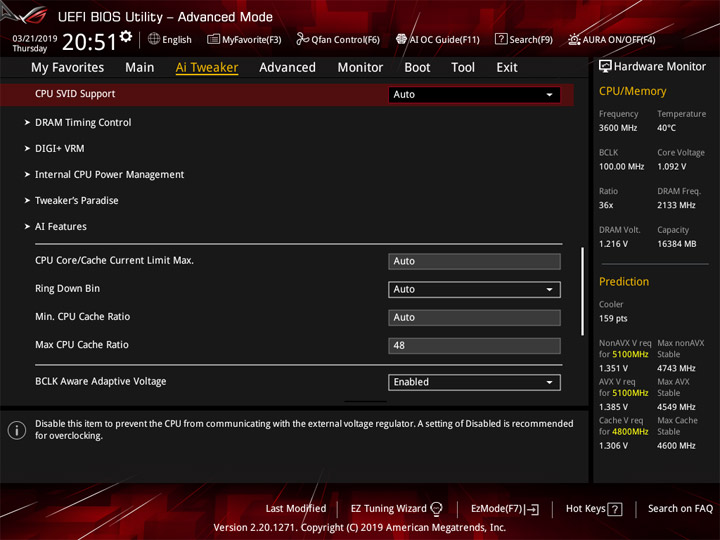Image resolution: width=720 pixels, height=540 pixels.
Task: Click Max nonAVX Stable 4743 MHz
Action: tap(676, 368)
